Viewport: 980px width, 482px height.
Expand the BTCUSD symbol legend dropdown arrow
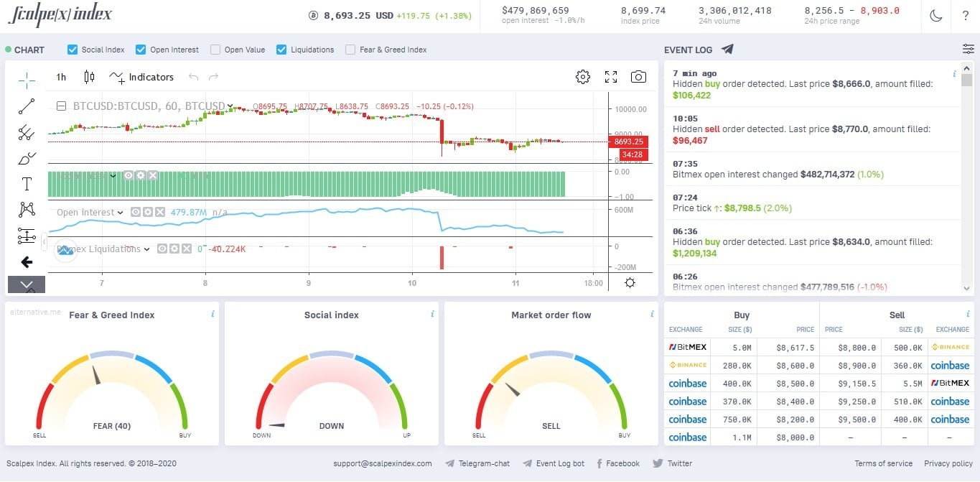point(230,106)
